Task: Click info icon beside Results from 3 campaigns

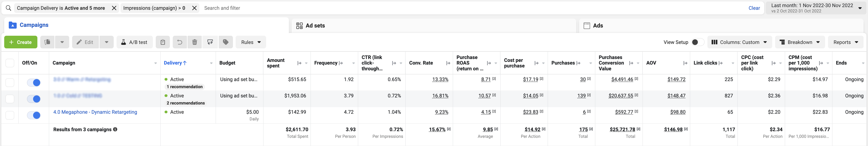Action: pyautogui.click(x=115, y=129)
